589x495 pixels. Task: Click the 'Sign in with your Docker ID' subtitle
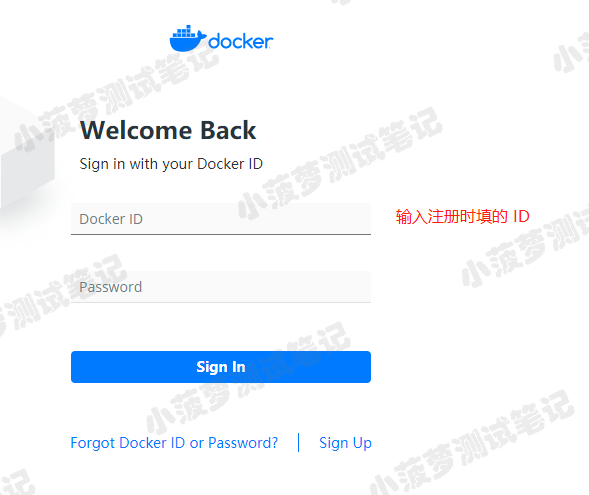click(x=171, y=164)
